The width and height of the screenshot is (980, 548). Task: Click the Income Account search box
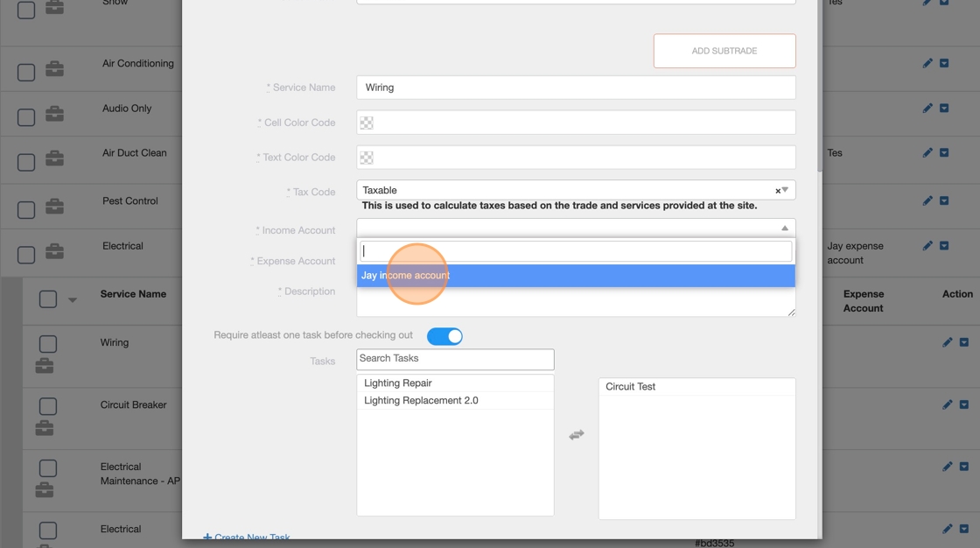click(x=576, y=251)
